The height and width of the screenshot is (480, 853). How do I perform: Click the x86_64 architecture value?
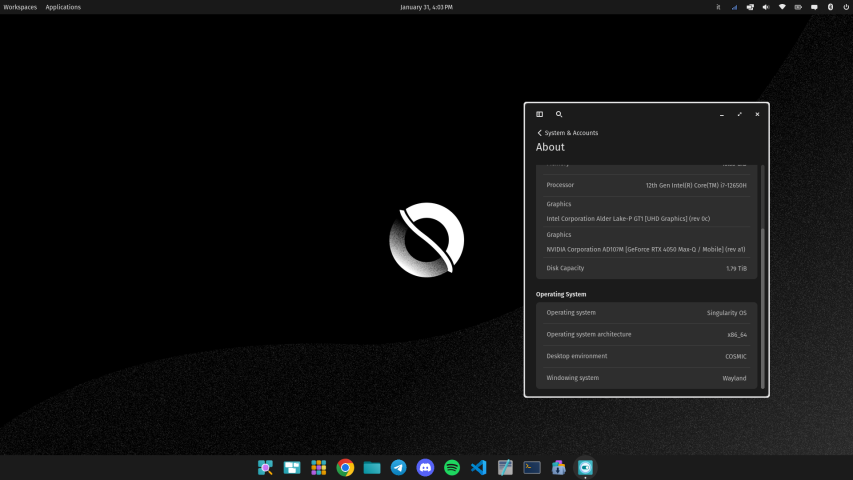[737, 335]
